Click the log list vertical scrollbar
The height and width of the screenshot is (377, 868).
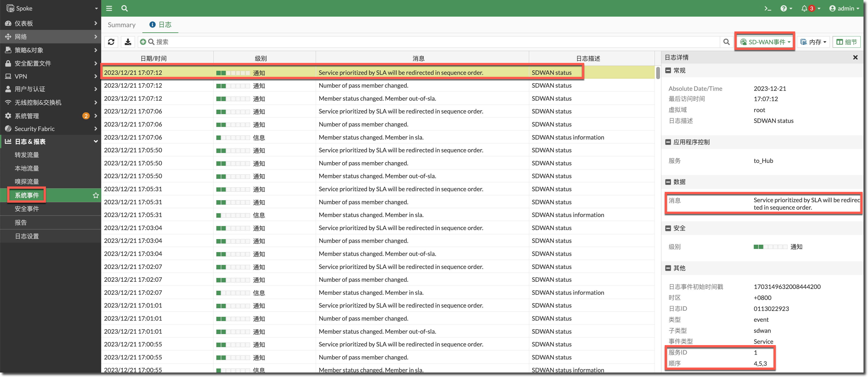point(658,73)
